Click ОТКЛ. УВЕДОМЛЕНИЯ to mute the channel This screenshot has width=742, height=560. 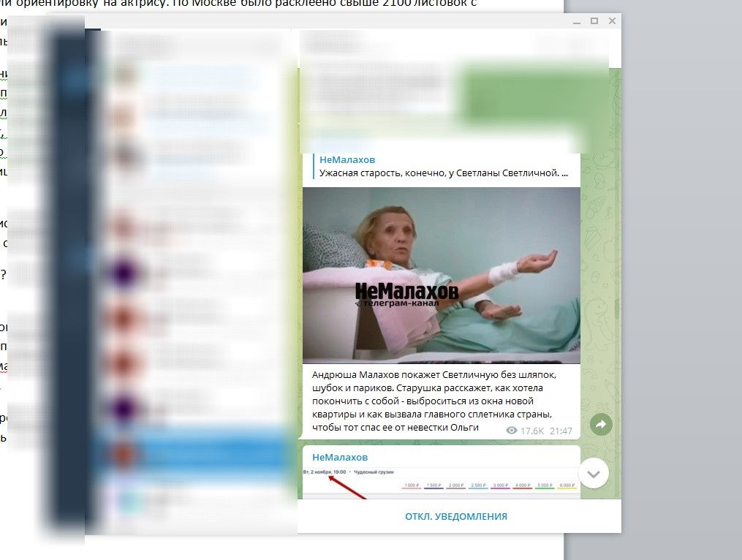[455, 516]
